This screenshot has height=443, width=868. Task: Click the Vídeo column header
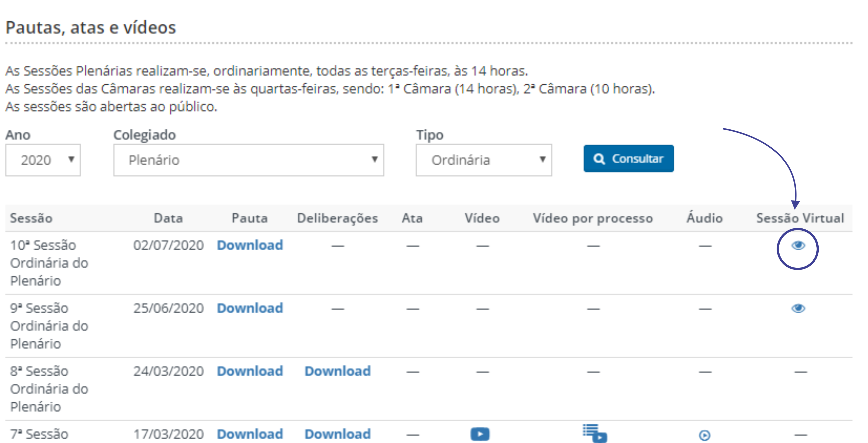coord(482,218)
